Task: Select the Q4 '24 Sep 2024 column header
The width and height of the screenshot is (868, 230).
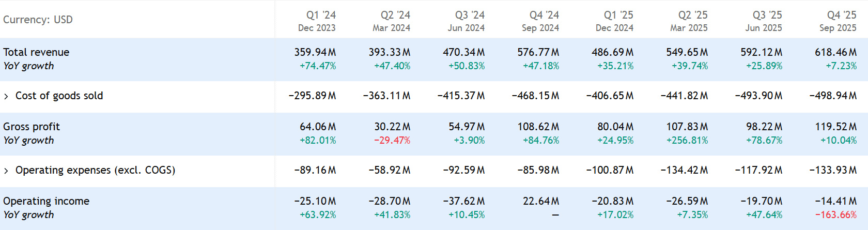Action: coord(540,21)
